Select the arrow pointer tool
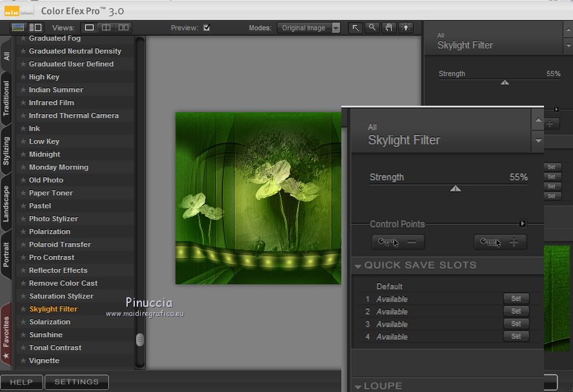The image size is (573, 392). coord(356,28)
